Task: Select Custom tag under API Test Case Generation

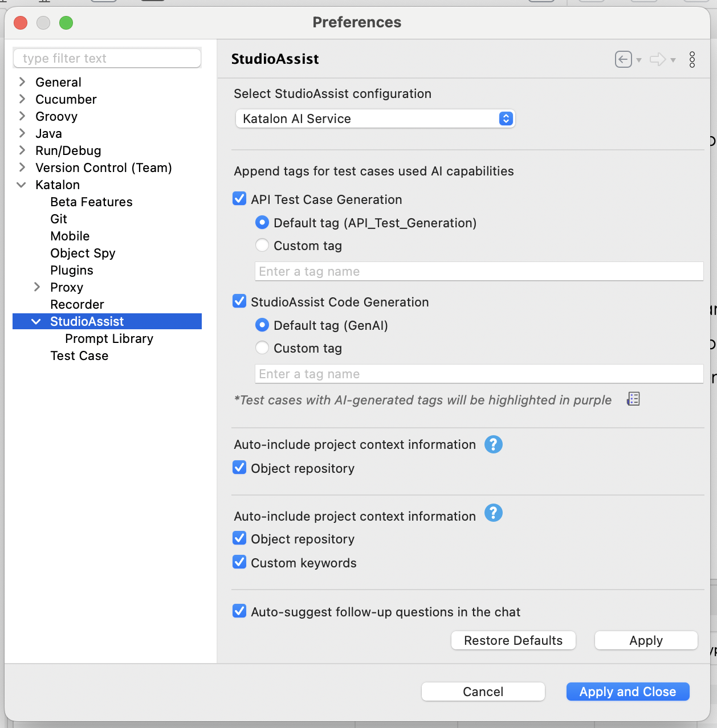Action: point(262,245)
